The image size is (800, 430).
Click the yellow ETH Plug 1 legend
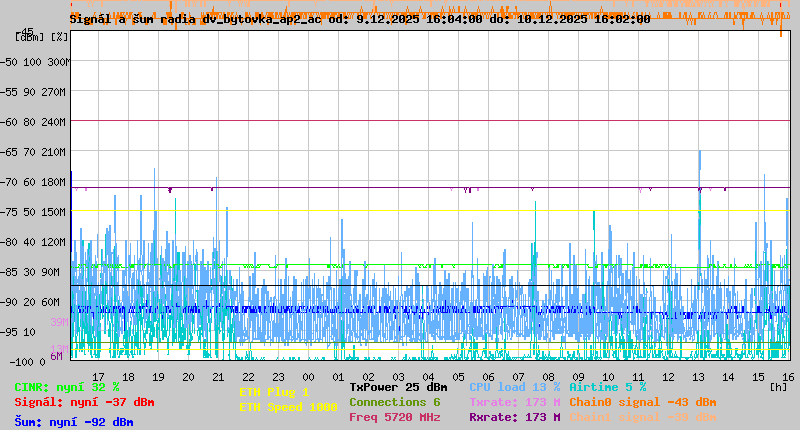pos(274,392)
